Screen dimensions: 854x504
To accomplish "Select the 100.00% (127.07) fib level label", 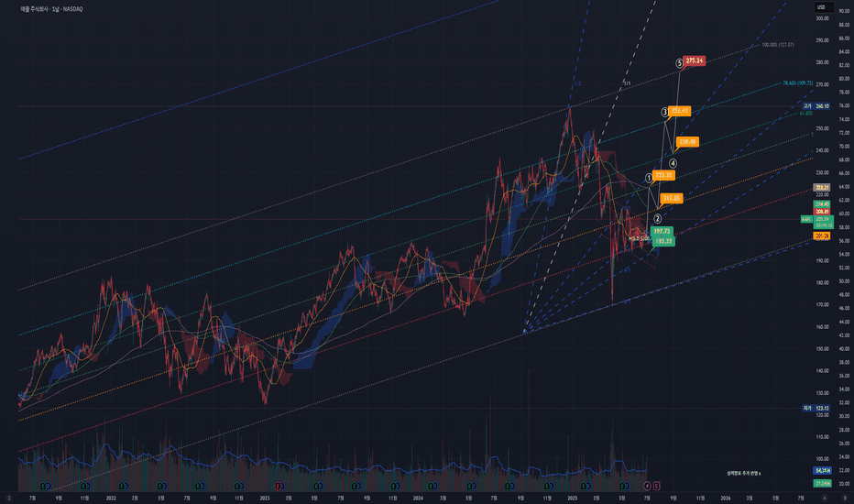I will (x=778, y=45).
